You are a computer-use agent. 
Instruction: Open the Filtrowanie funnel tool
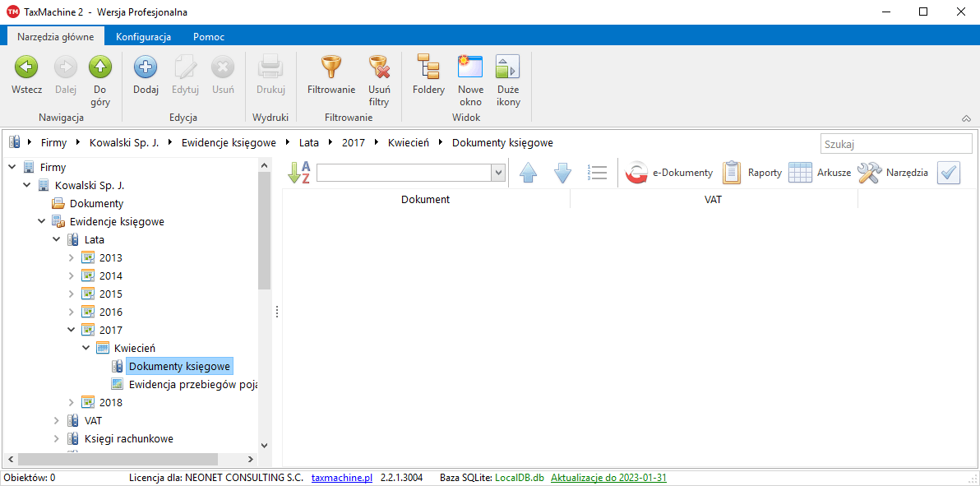(331, 68)
